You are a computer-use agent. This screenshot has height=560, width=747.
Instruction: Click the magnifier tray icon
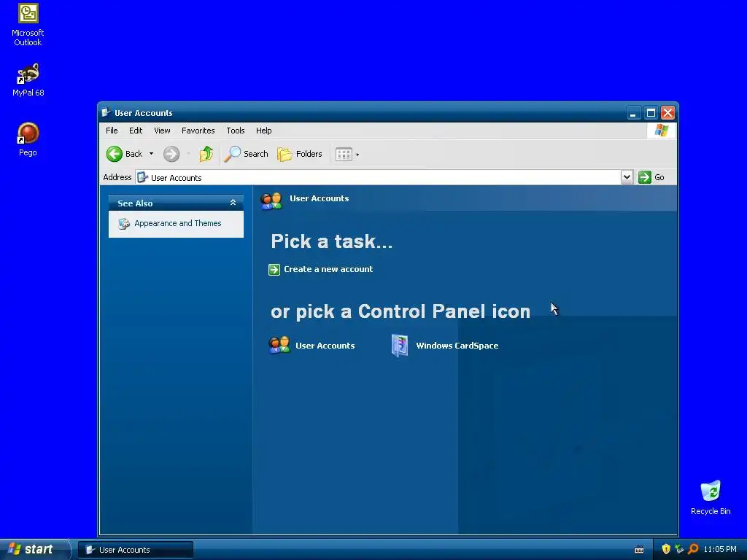coord(693,549)
